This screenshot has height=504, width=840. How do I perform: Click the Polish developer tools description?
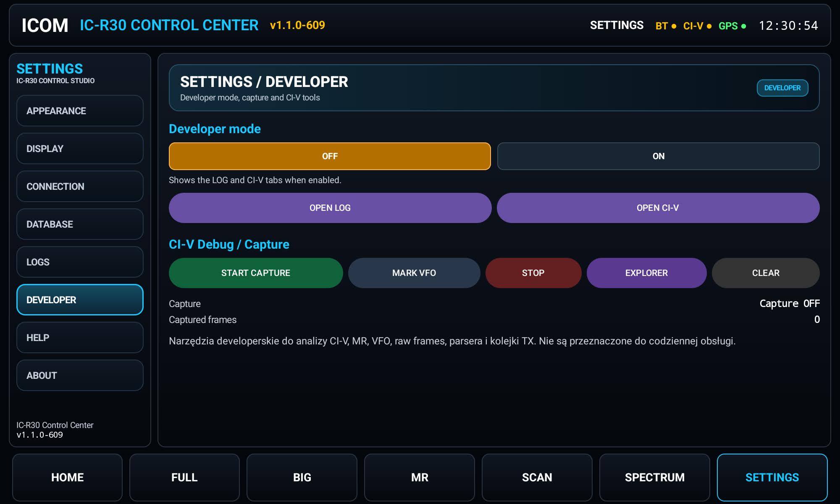(x=452, y=341)
